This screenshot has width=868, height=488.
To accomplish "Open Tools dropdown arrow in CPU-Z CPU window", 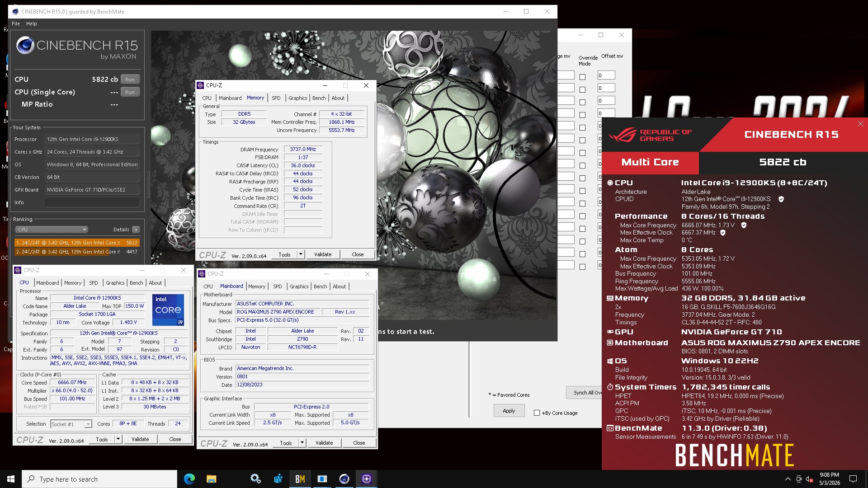I will point(118,439).
